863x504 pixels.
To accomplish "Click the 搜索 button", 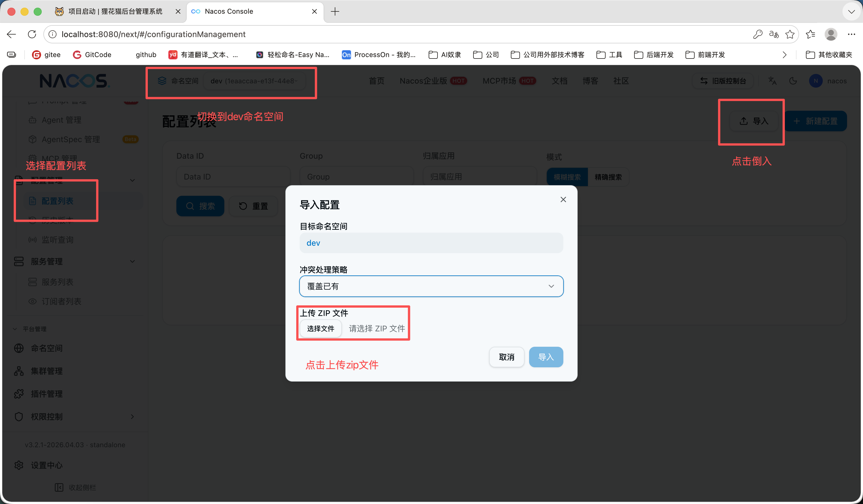I will point(200,206).
